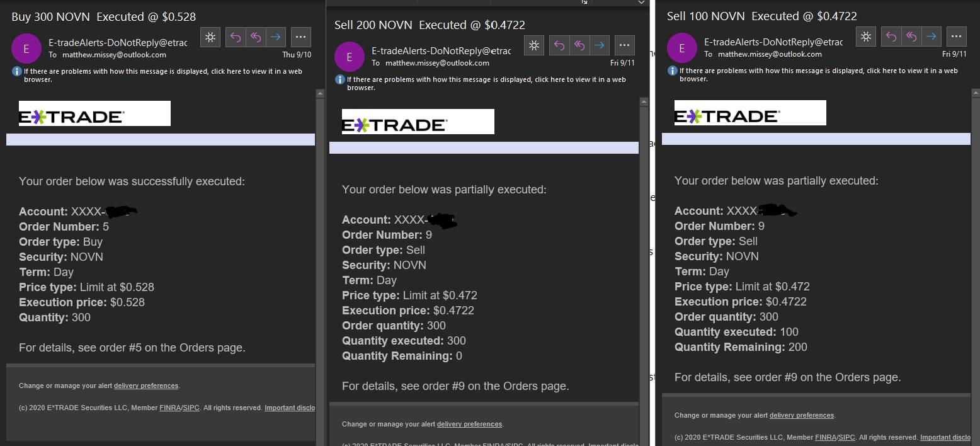Click scroll-up arrow in Sell 100 NOVN email
980x446 pixels.
click(x=976, y=93)
